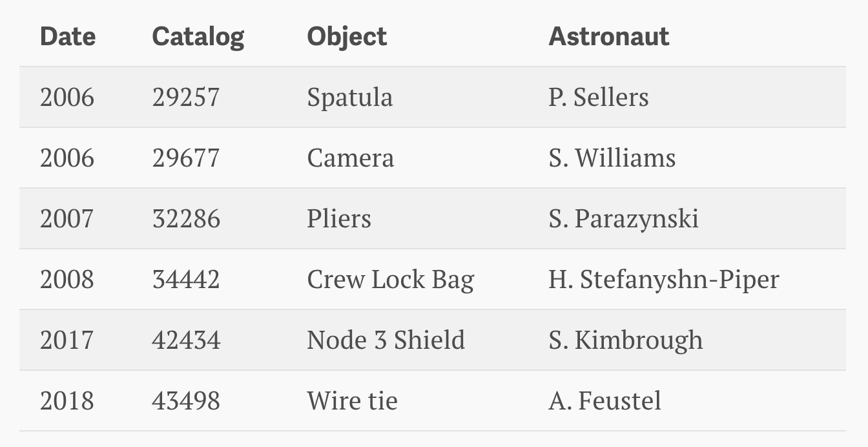Image resolution: width=868 pixels, height=447 pixels.
Task: Select the Crew Lock Bag cell
Action: point(391,280)
